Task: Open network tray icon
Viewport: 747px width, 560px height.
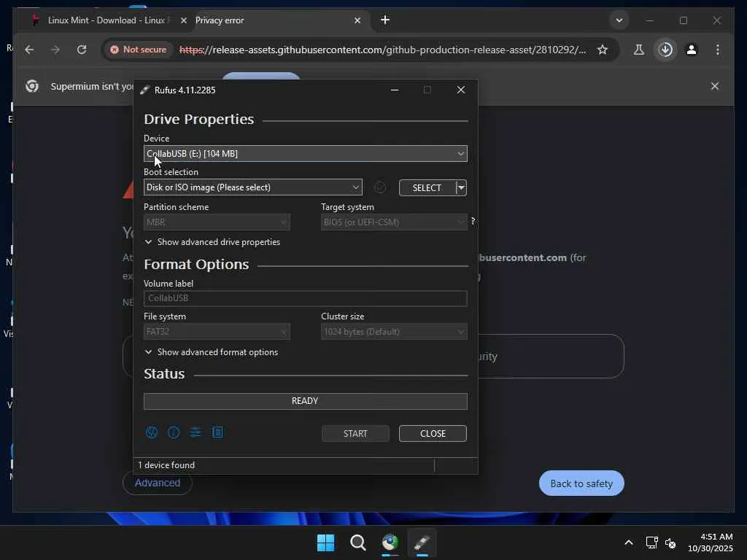Action: pos(651,542)
